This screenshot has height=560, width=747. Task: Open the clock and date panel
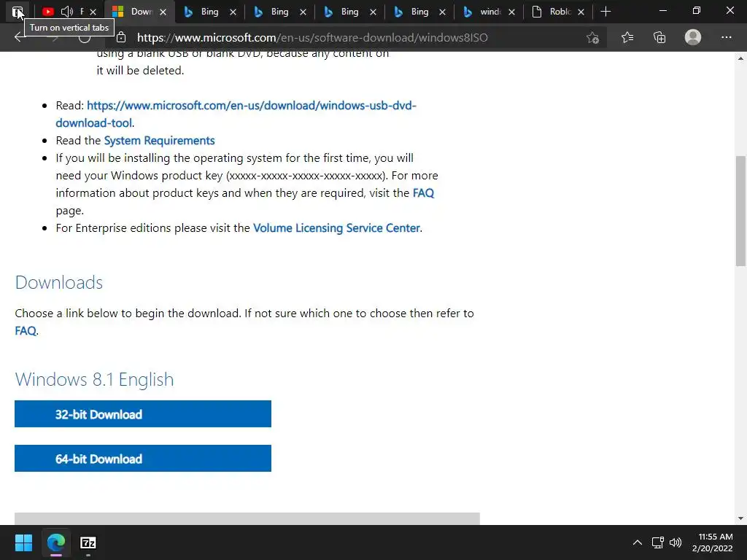712,542
